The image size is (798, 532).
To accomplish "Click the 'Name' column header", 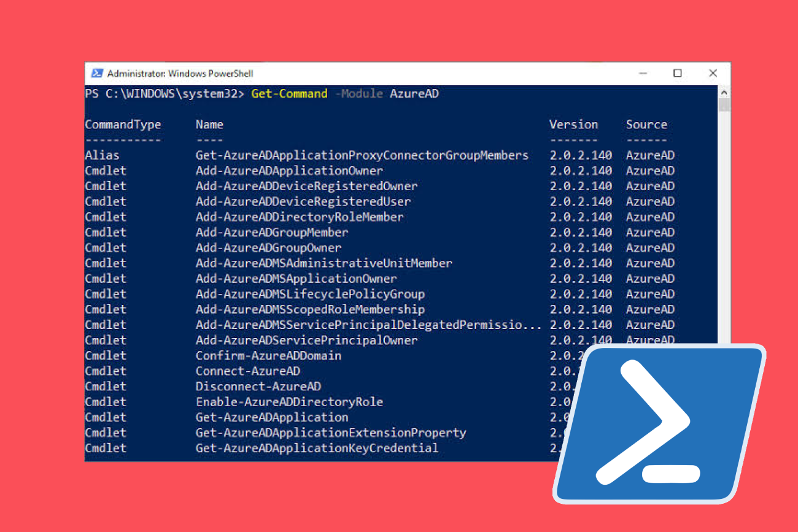I will point(209,125).
